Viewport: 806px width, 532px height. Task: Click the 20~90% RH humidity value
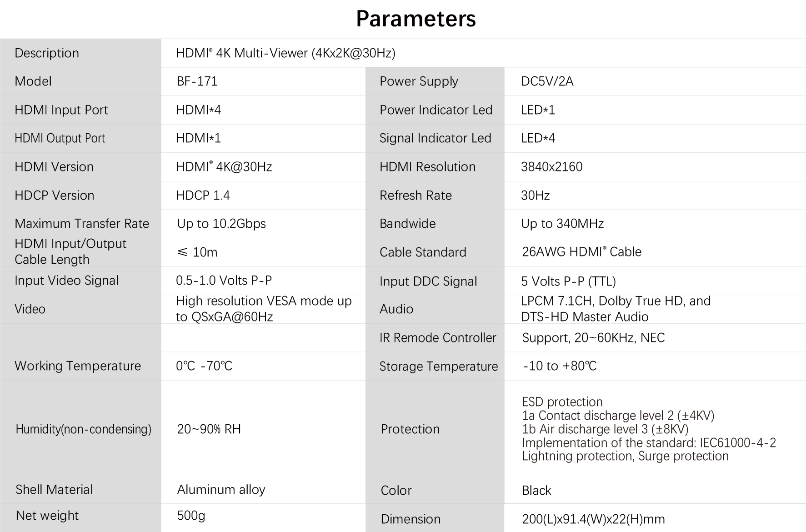click(x=209, y=429)
